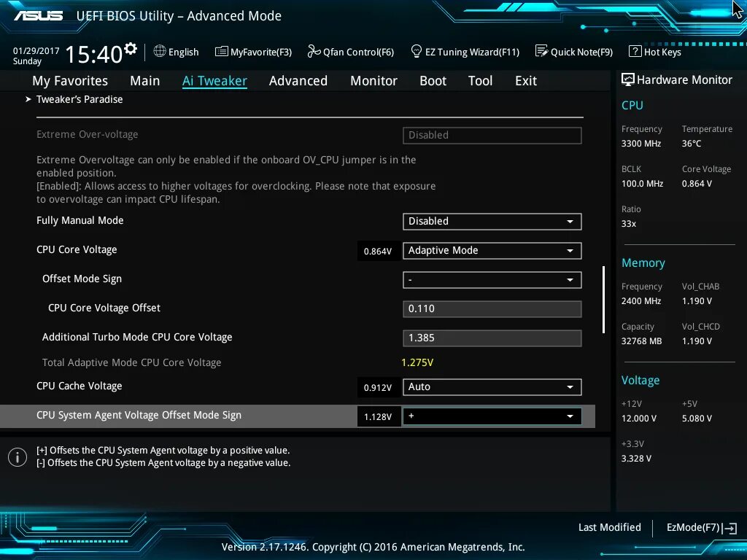Screen dimensions: 747x560
Task: Click the 0.864V reading beside CPU Core Voltage
Action: [x=378, y=252]
